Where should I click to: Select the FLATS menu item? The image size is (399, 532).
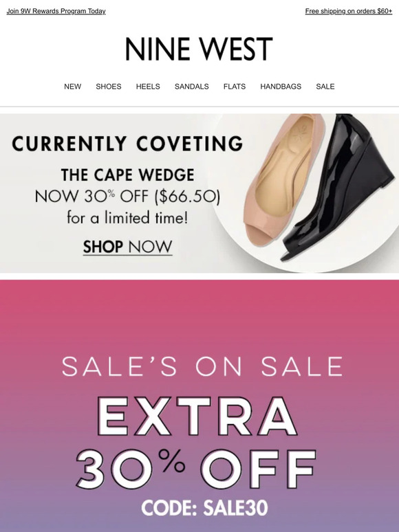click(235, 87)
